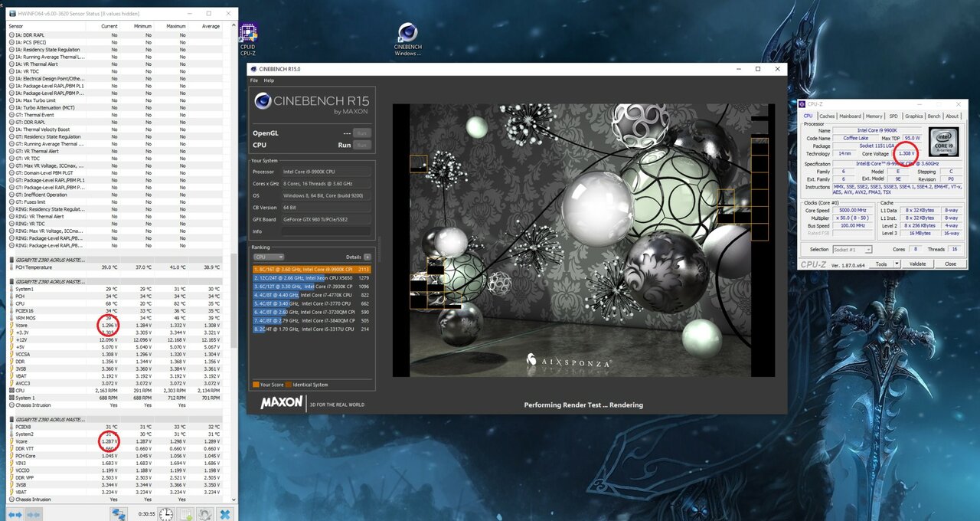Click the blue X to close HWiNFO sensors
This screenshot has width=980, height=521.
(x=224, y=513)
